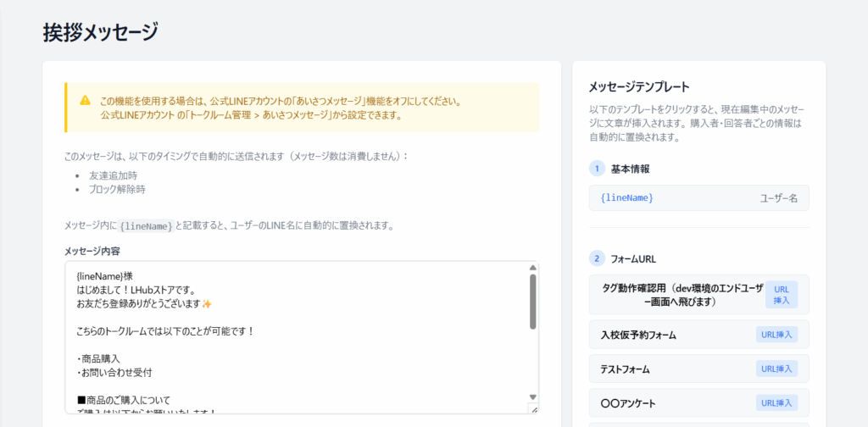Click the 基本情報 section title
The image size is (868, 427).
pyautogui.click(x=631, y=169)
